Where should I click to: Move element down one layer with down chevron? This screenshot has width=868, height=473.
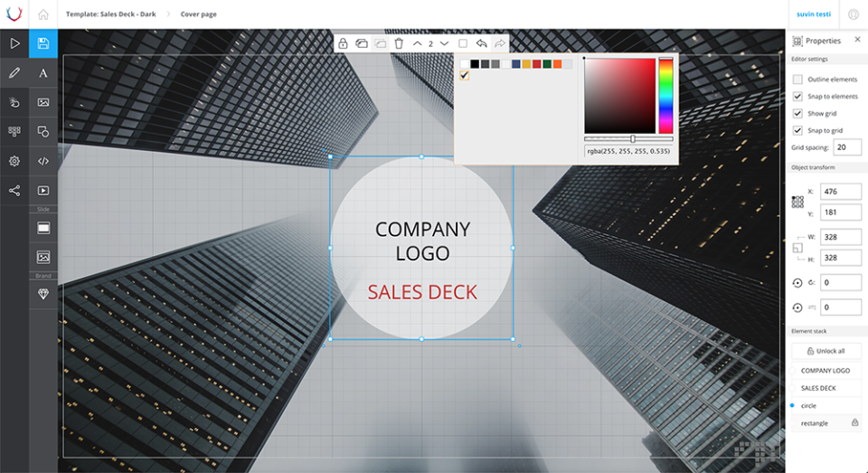[x=444, y=43]
